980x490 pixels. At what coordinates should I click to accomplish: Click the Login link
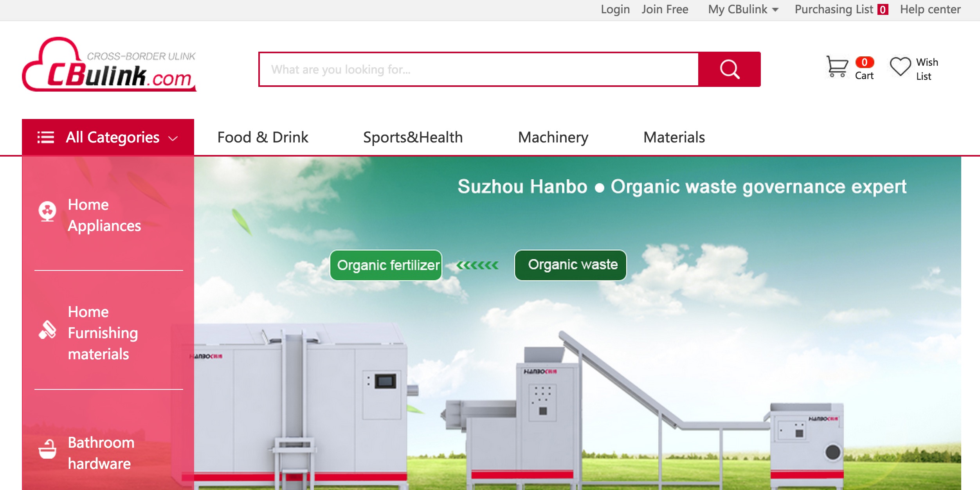click(x=615, y=9)
